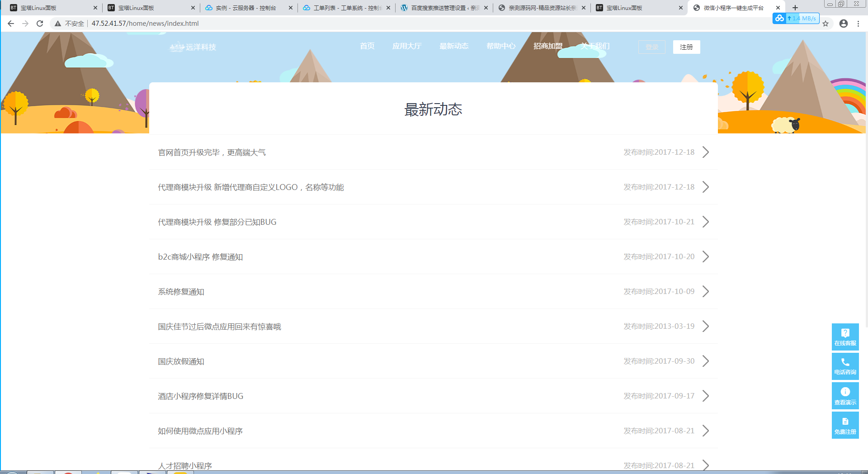This screenshot has width=868, height=474.
Task: Click the address bar URL 47.52.41.57
Action: [x=145, y=24]
